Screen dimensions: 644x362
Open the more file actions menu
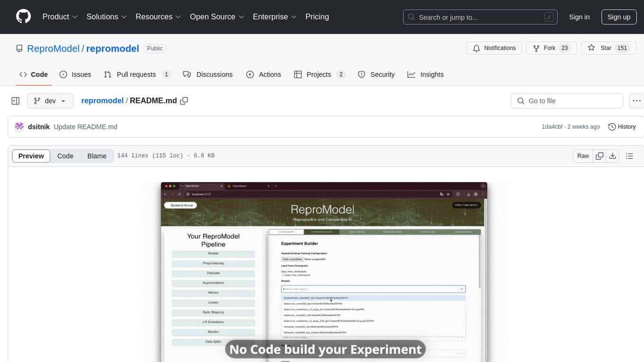click(637, 101)
